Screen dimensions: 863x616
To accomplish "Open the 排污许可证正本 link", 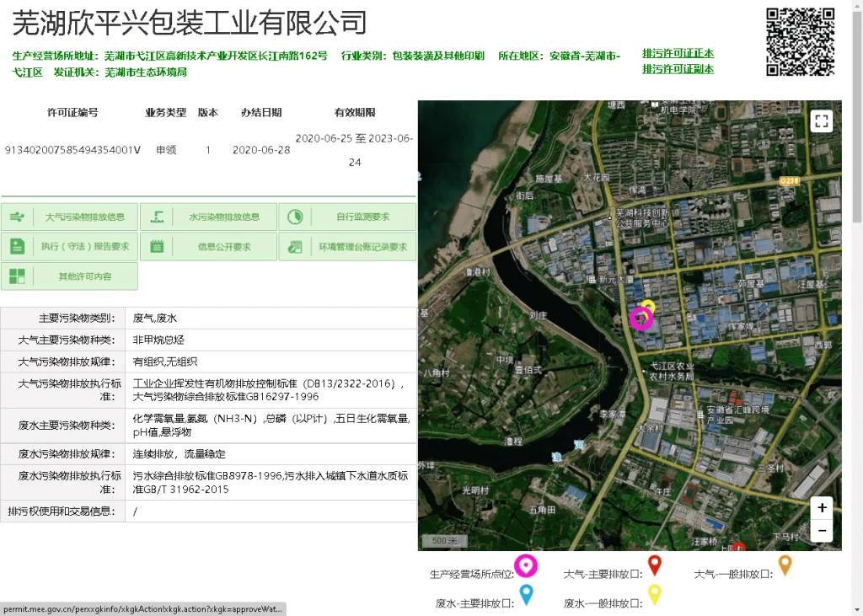I will click(678, 53).
